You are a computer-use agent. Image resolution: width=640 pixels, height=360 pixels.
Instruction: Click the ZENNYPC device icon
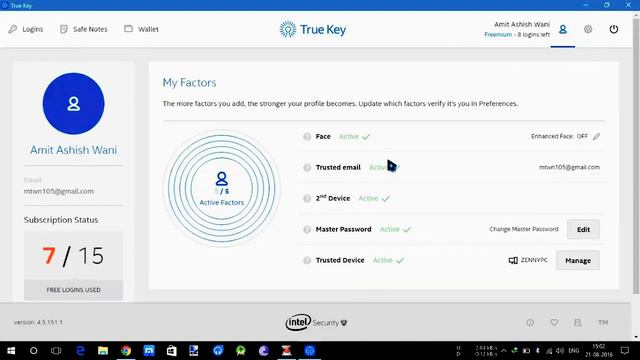coord(513,260)
